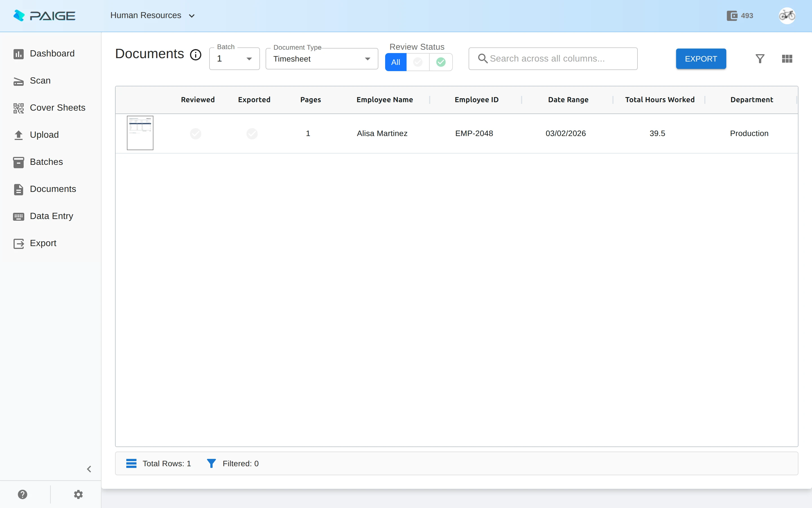
Task: Click the Documents info icon
Action: point(196,54)
